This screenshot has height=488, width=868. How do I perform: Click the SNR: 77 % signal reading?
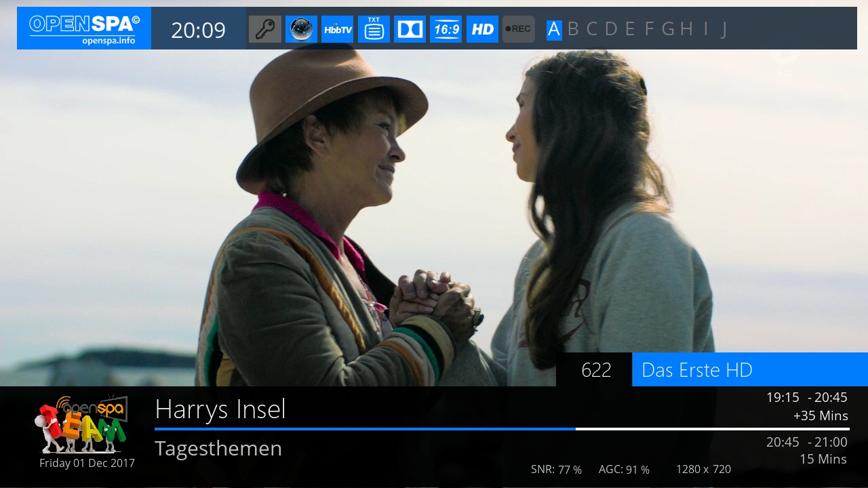click(556, 470)
